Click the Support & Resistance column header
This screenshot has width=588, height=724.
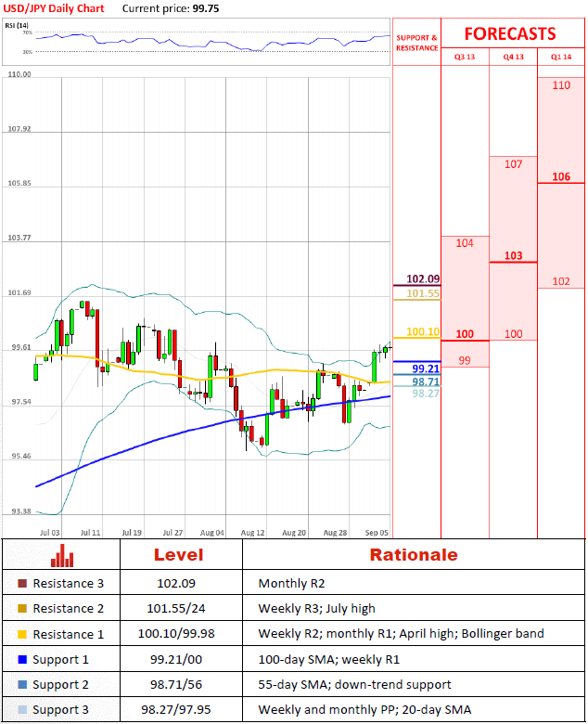pyautogui.click(x=416, y=43)
